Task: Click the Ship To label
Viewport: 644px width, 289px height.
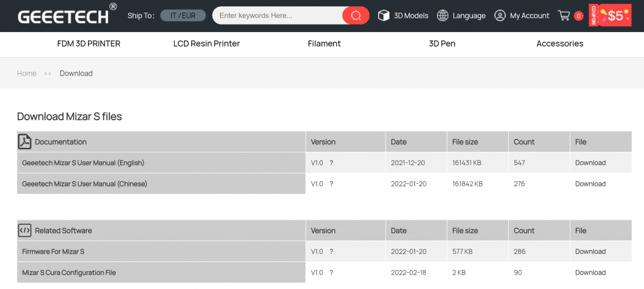Action: click(141, 16)
